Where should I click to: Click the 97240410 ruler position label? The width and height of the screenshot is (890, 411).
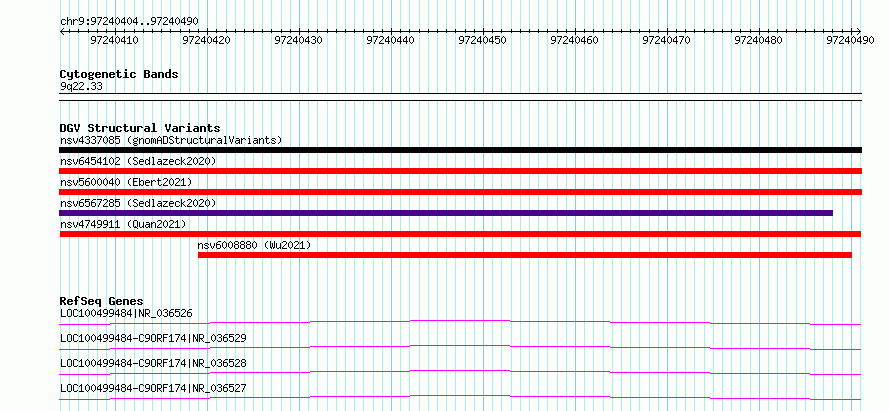(114, 40)
